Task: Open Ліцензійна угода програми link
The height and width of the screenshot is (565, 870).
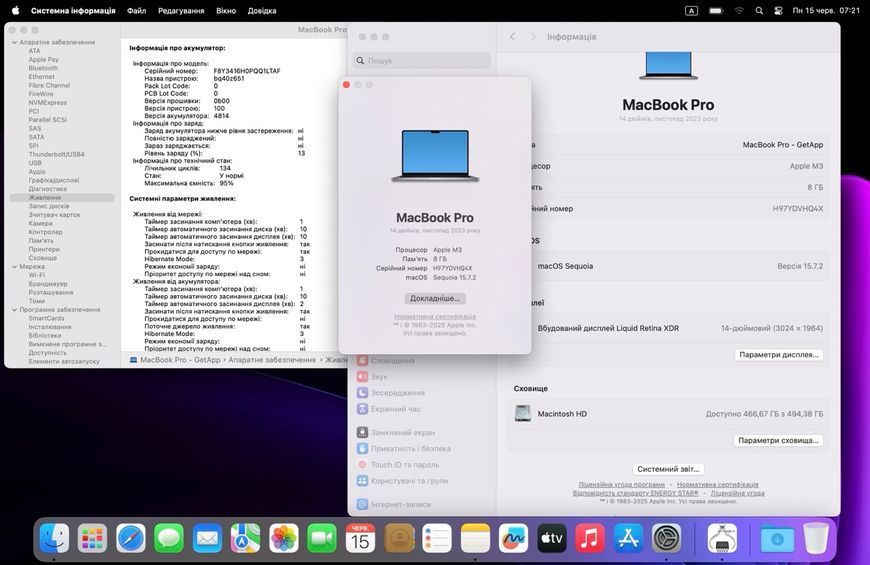Action: (x=621, y=485)
